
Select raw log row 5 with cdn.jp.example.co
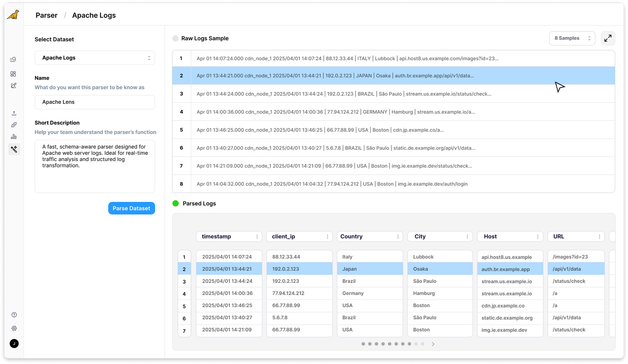click(x=393, y=130)
